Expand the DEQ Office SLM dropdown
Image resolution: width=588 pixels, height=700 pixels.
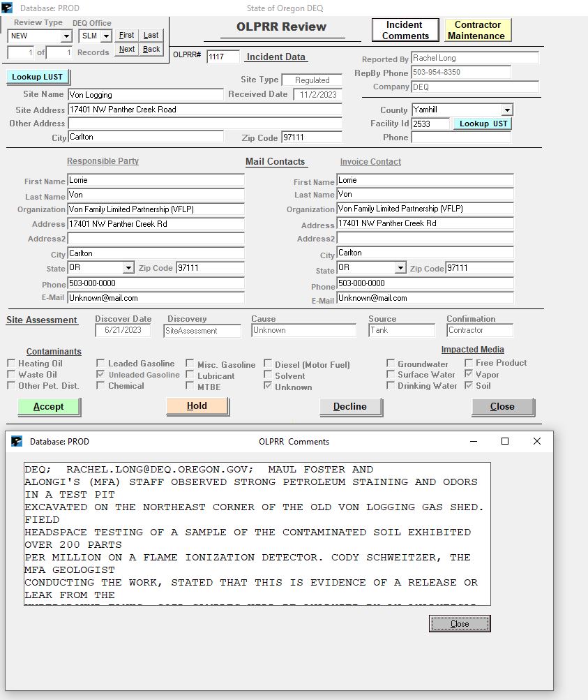coord(106,36)
